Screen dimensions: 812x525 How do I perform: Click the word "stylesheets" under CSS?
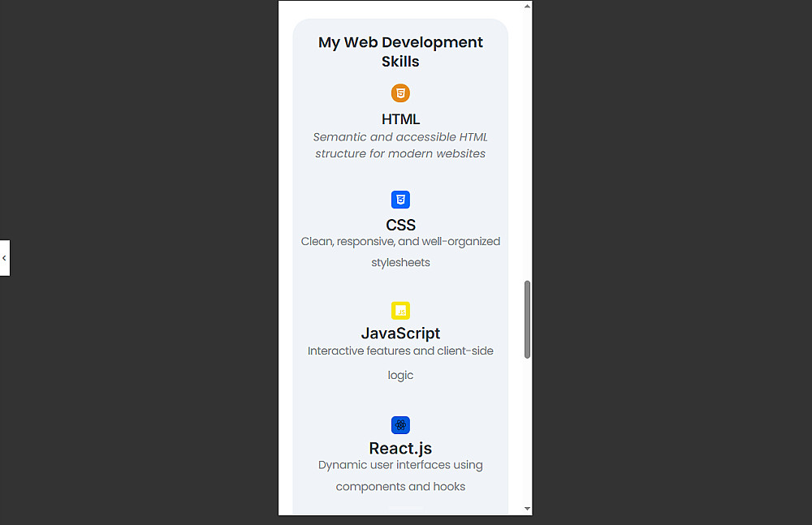point(400,263)
